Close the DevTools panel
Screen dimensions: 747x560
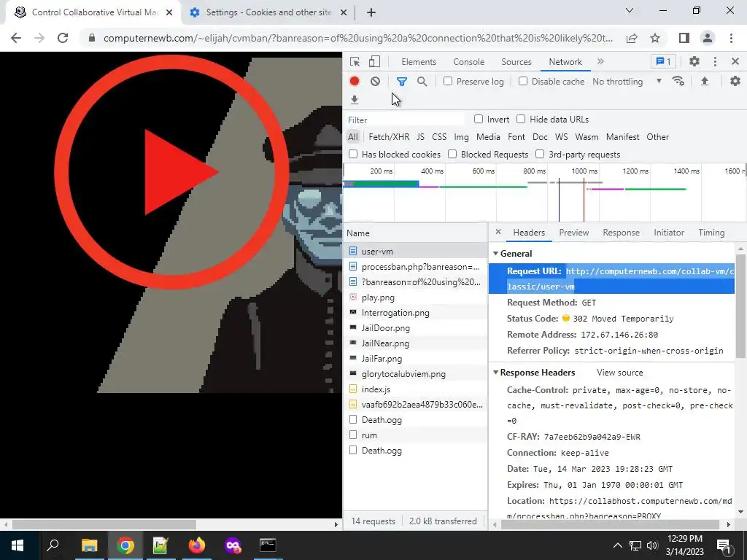tap(735, 61)
